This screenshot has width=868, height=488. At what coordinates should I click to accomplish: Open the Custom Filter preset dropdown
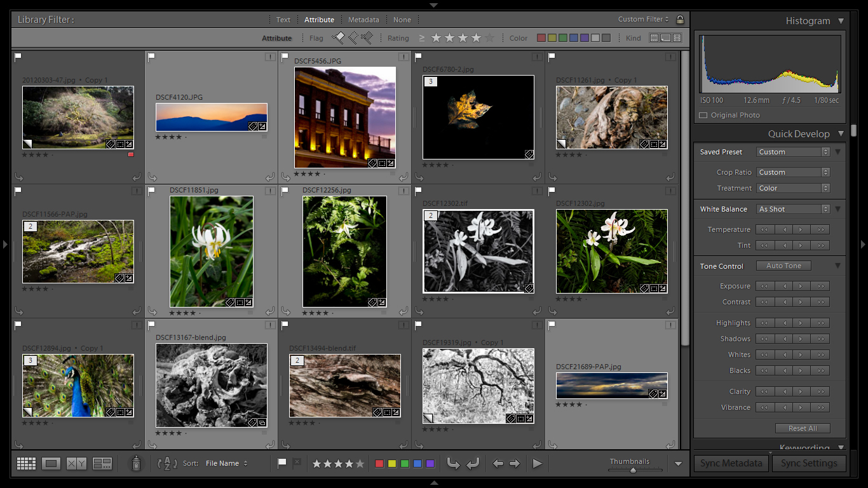[643, 20]
